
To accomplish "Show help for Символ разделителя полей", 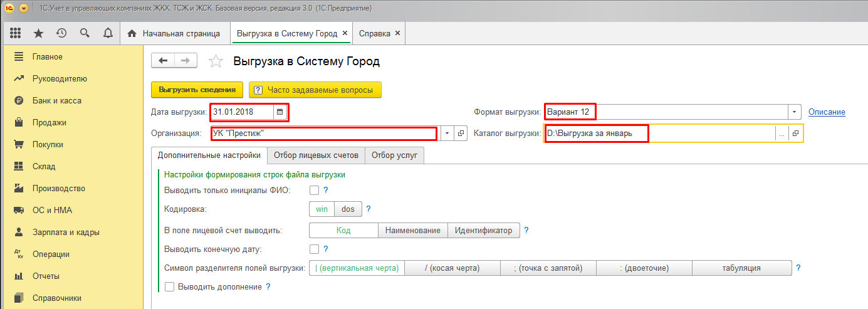I will (x=798, y=268).
